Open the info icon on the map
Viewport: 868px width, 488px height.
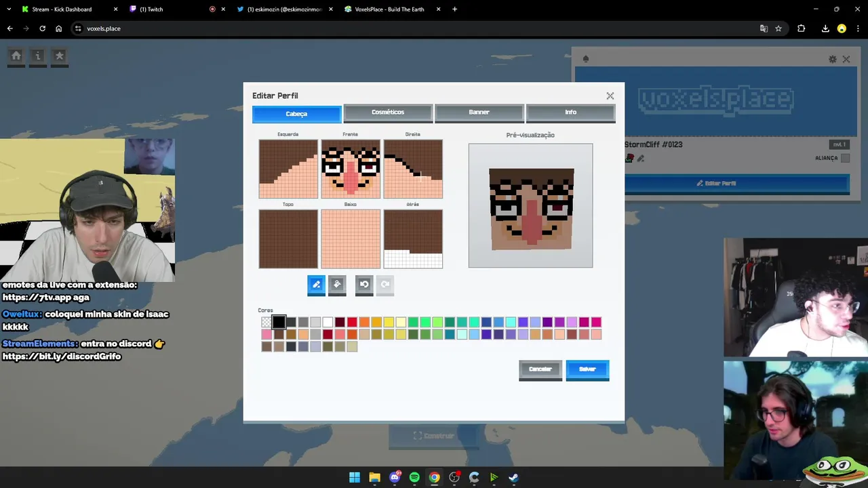point(38,56)
